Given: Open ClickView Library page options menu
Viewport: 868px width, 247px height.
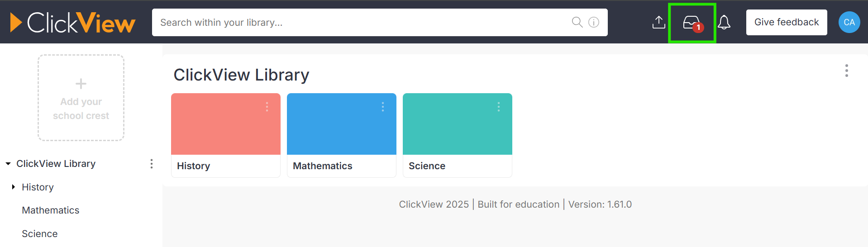Looking at the screenshot, I should click(x=846, y=71).
